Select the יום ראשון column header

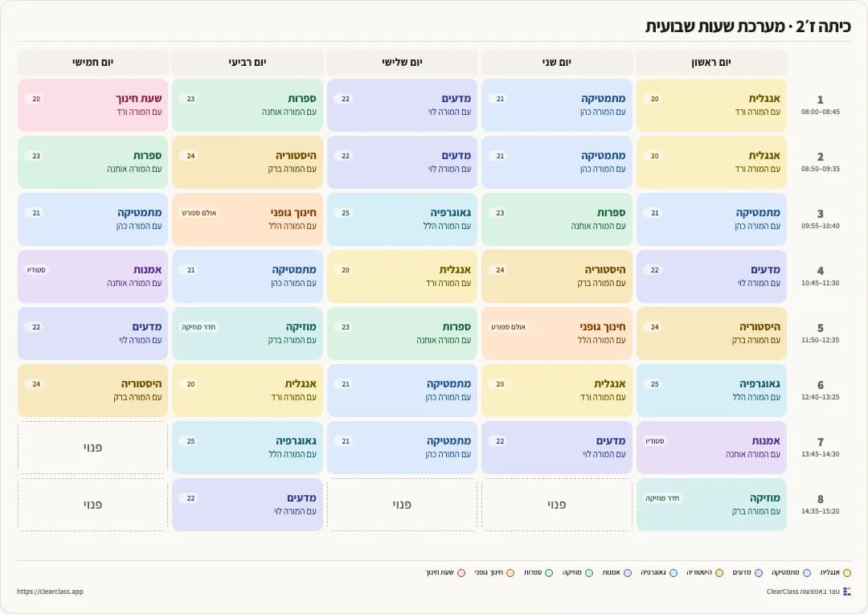711,63
